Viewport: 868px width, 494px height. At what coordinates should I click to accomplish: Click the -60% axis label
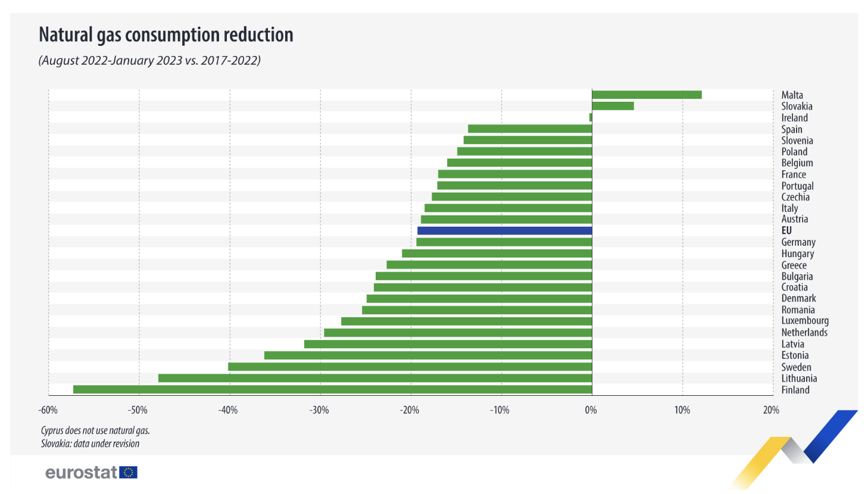point(48,409)
